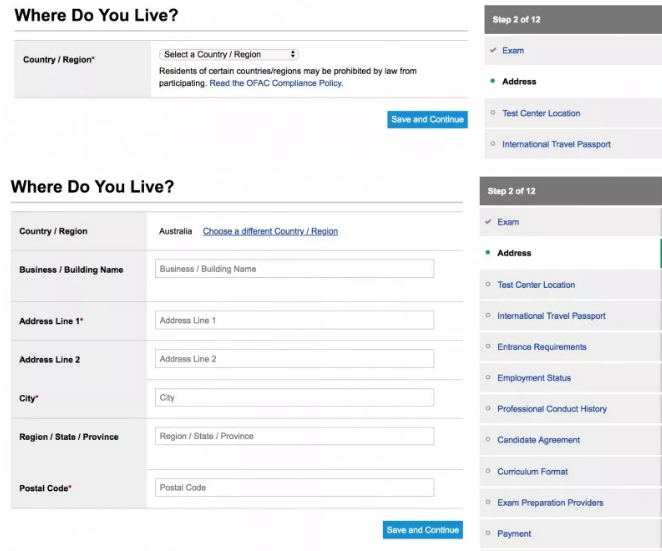This screenshot has width=662, height=551.
Task: Click Save and Continue under the country dropdown
Action: coord(427,119)
